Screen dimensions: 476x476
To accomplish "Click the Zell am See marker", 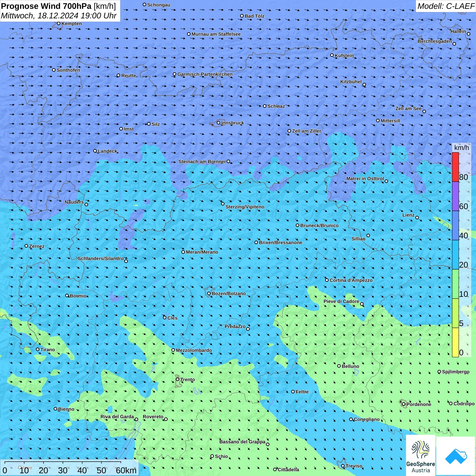I will click(x=424, y=111).
